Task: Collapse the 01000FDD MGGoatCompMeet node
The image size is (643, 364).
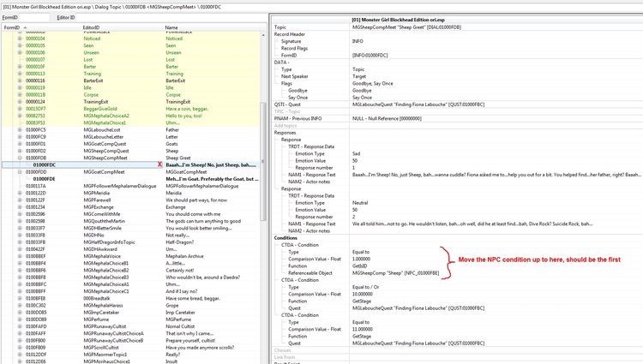Action: (20, 172)
